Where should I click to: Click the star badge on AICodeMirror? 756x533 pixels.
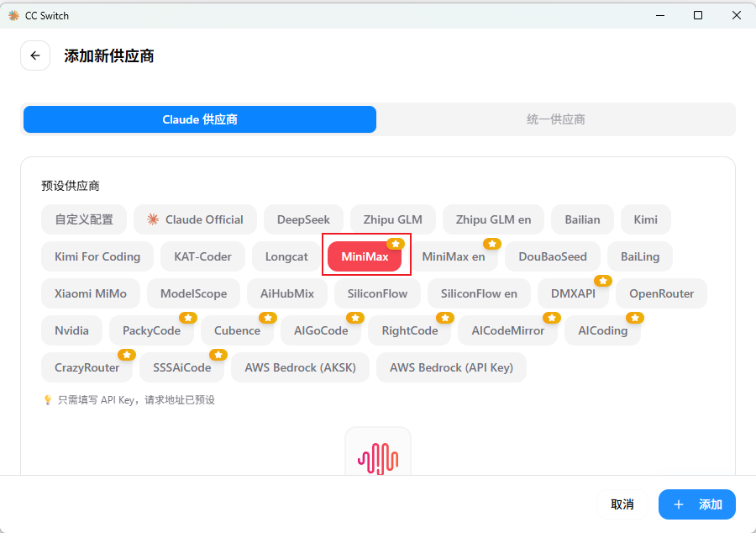coord(552,318)
